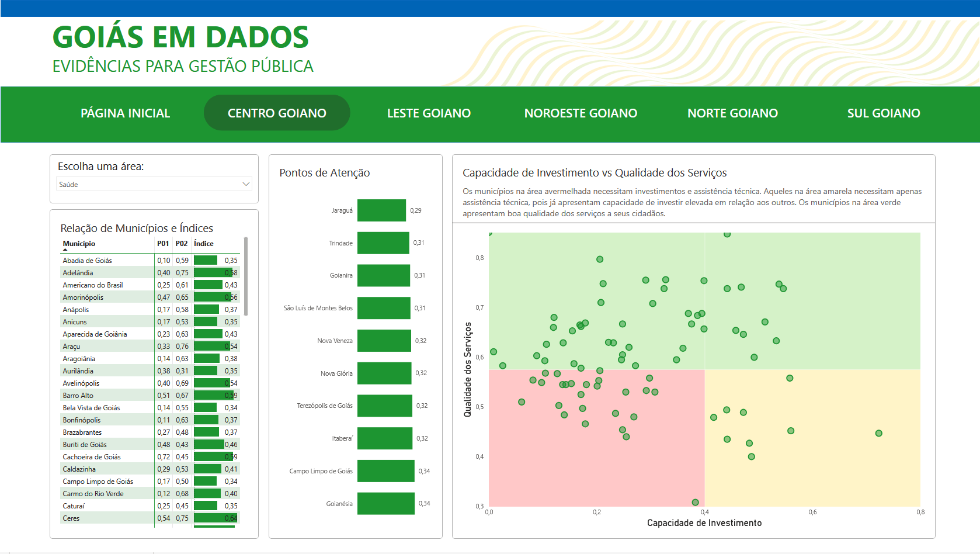Go to Norte Goiano tab

(732, 113)
